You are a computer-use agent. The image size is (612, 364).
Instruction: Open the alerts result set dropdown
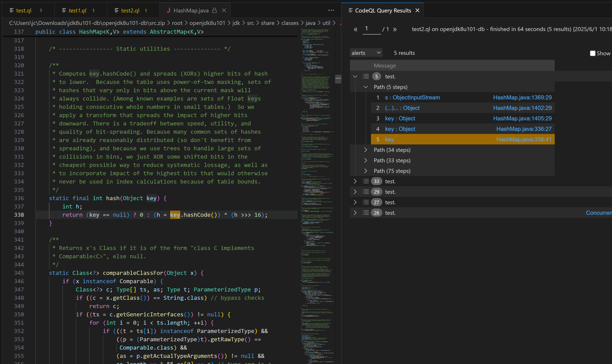tap(366, 53)
